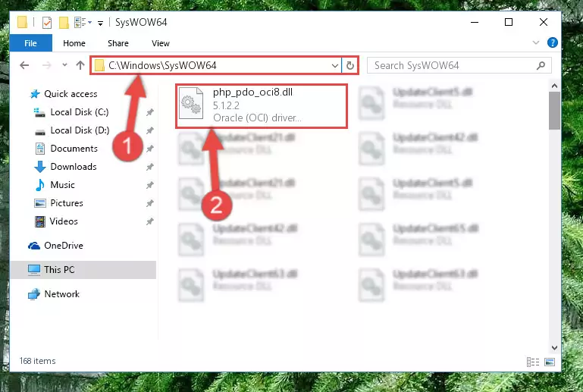Refresh the SysWOW64 folder view
Viewport: 583px width, 392px height.
pos(349,66)
